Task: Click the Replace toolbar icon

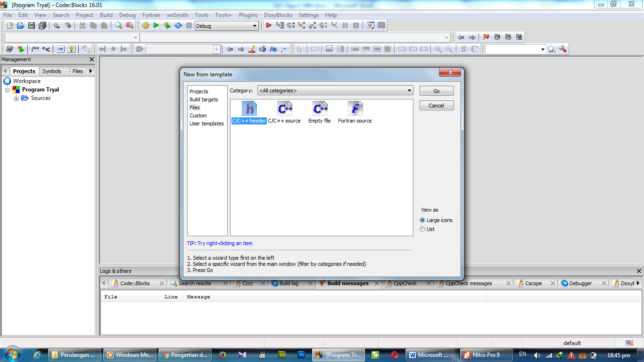Action: [130, 25]
